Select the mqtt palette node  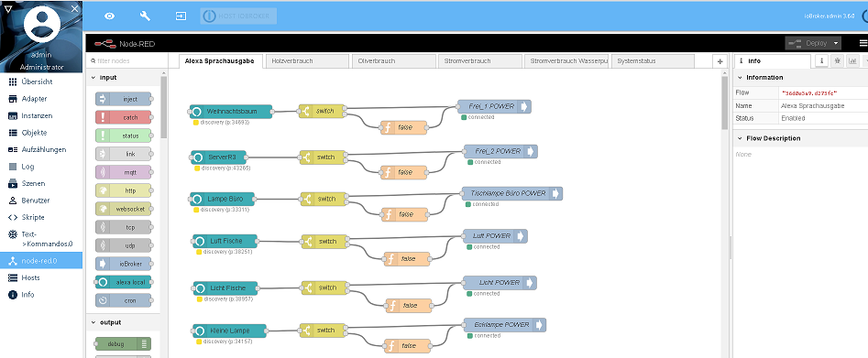coord(123,172)
